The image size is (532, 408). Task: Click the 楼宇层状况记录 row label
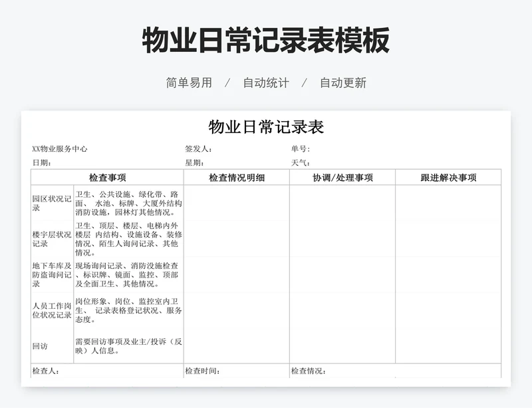coord(52,239)
